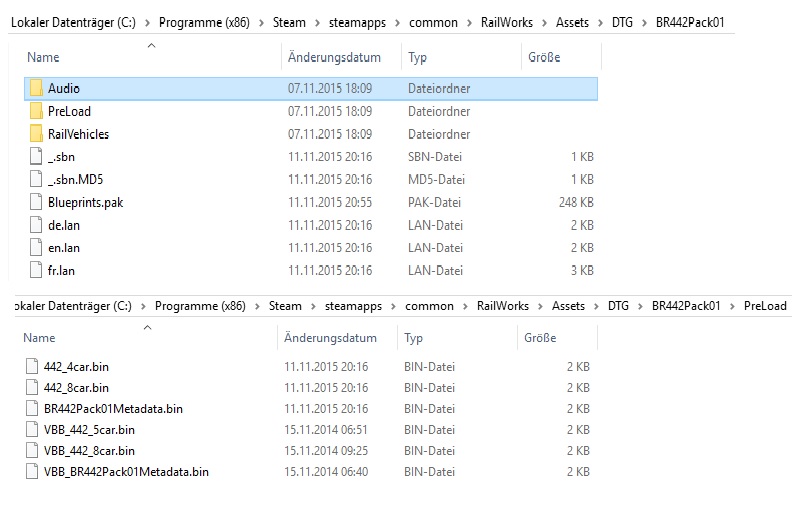Sort bottom list by Größe column
Image resolution: width=800 pixels, height=511 pixels.
(540, 338)
